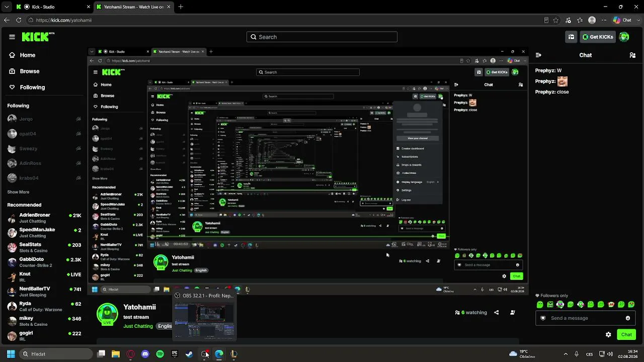Click the microphone icon in the system tray

[x=577, y=354]
